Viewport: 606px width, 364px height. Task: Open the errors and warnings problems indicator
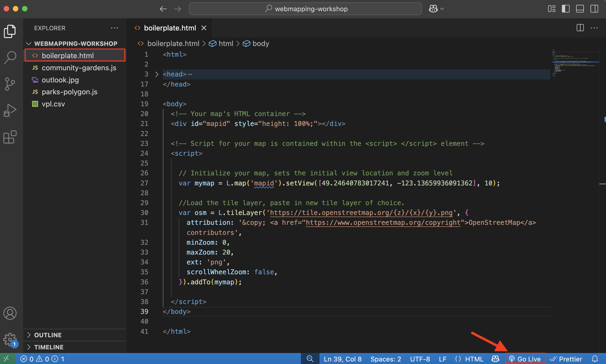click(x=42, y=359)
